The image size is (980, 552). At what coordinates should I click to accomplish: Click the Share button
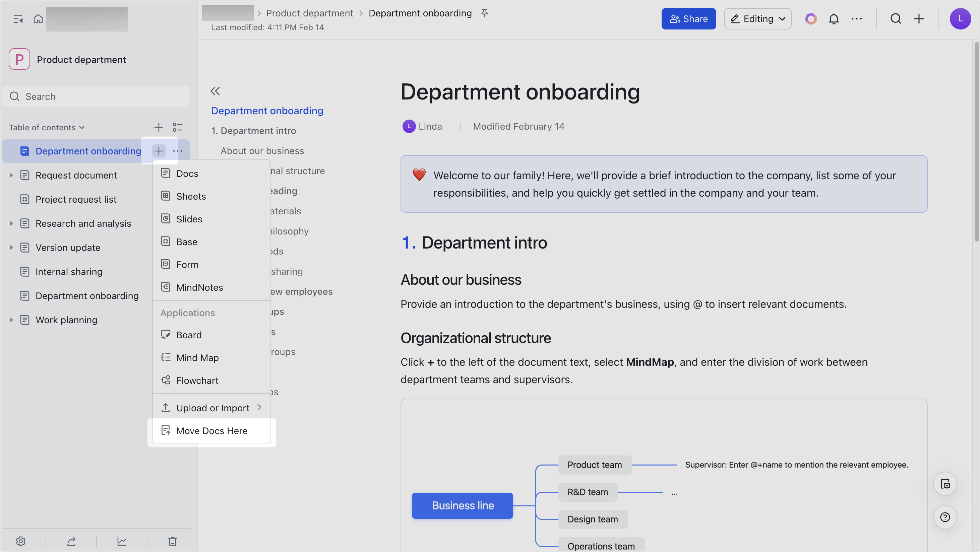pyautogui.click(x=689, y=19)
